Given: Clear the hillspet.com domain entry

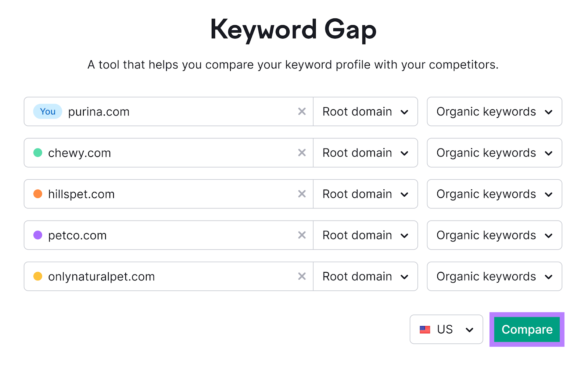Looking at the screenshot, I should 302,194.
